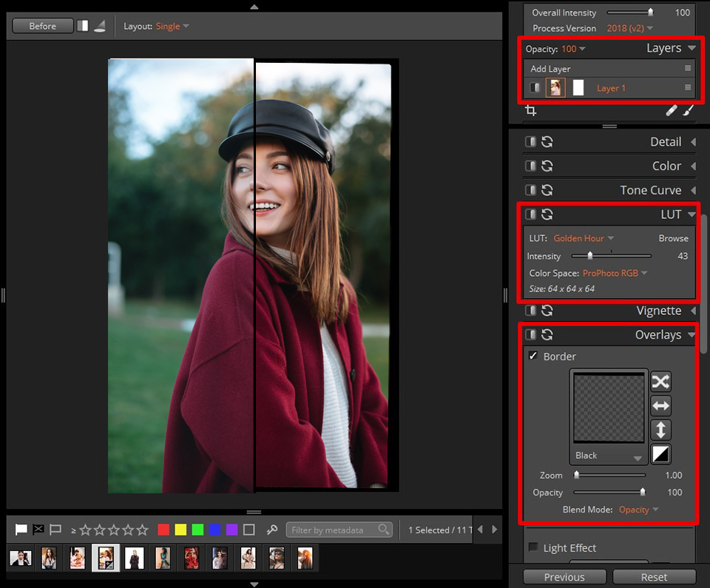Click Add Layer entry
The width and height of the screenshot is (710, 588).
pyautogui.click(x=551, y=69)
